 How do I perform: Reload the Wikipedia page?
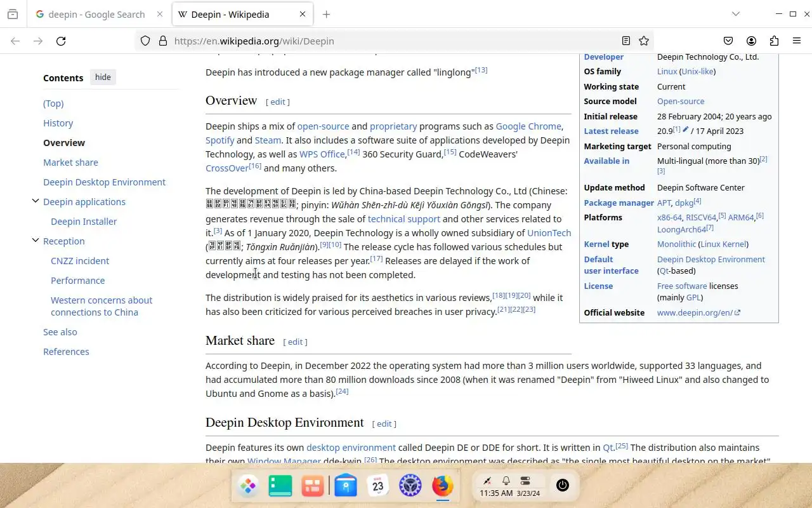[x=61, y=41]
